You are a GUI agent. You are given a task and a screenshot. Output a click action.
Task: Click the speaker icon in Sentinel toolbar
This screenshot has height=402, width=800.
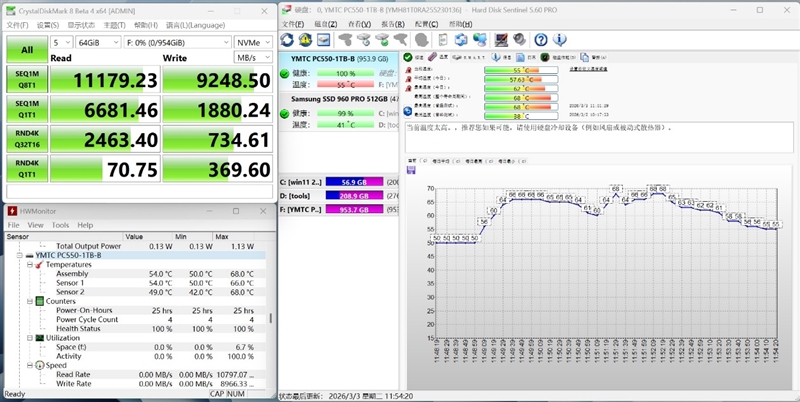click(519, 39)
